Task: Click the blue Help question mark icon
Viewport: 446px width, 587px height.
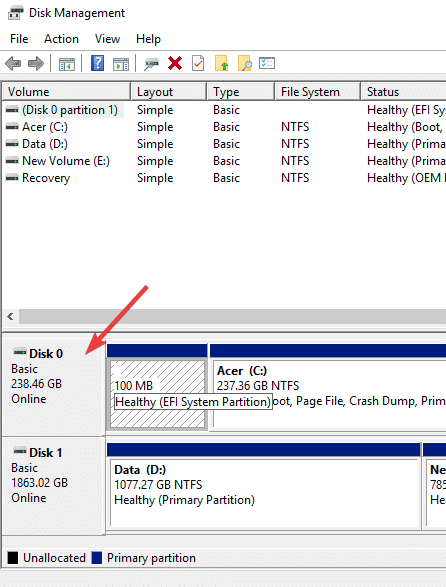Action: [x=97, y=63]
